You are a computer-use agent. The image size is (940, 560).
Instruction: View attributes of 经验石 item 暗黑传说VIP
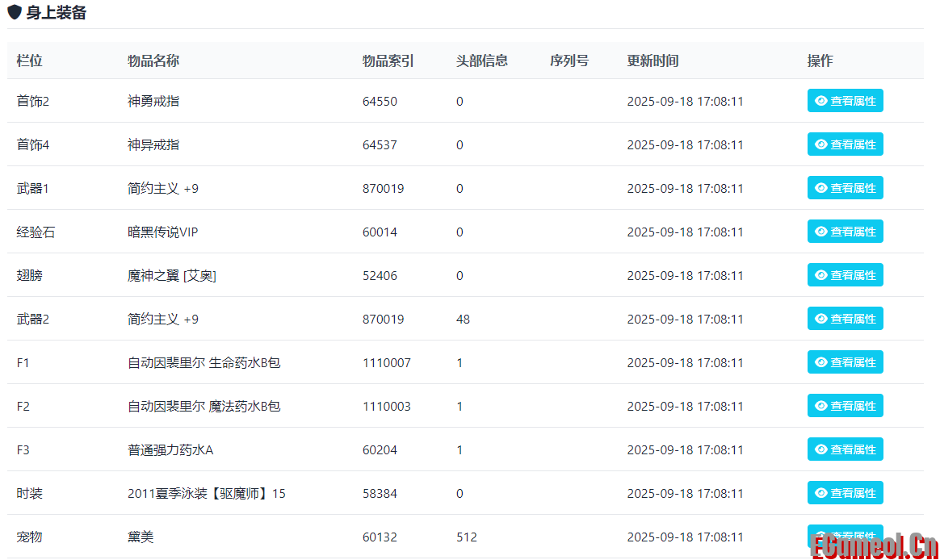(x=845, y=231)
